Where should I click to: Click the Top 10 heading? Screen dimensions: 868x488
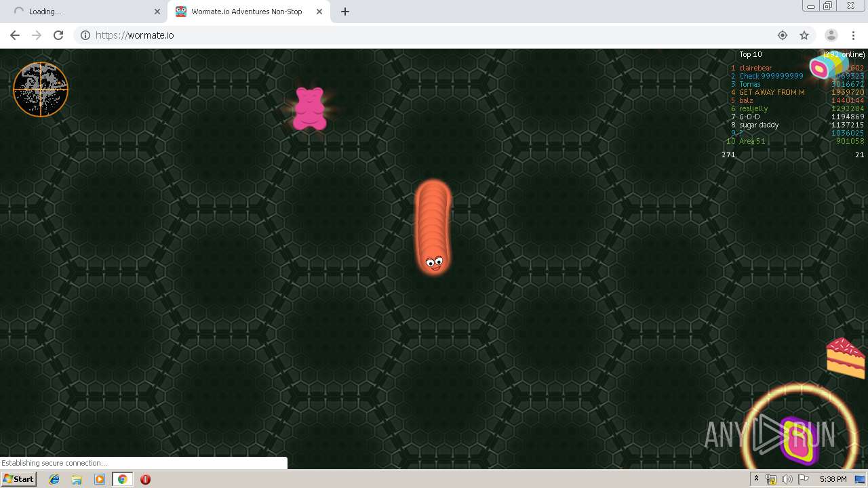pos(750,54)
